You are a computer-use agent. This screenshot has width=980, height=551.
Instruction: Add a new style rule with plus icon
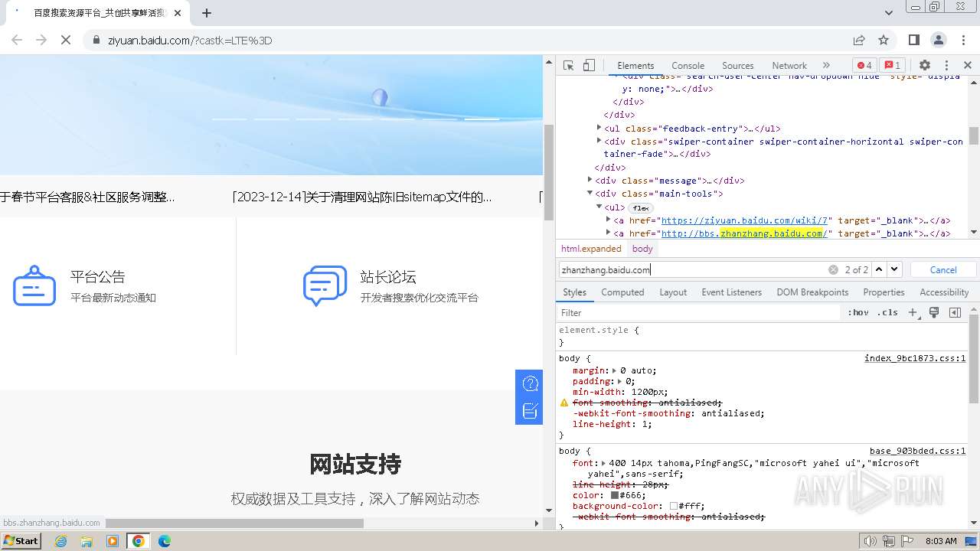(x=913, y=313)
